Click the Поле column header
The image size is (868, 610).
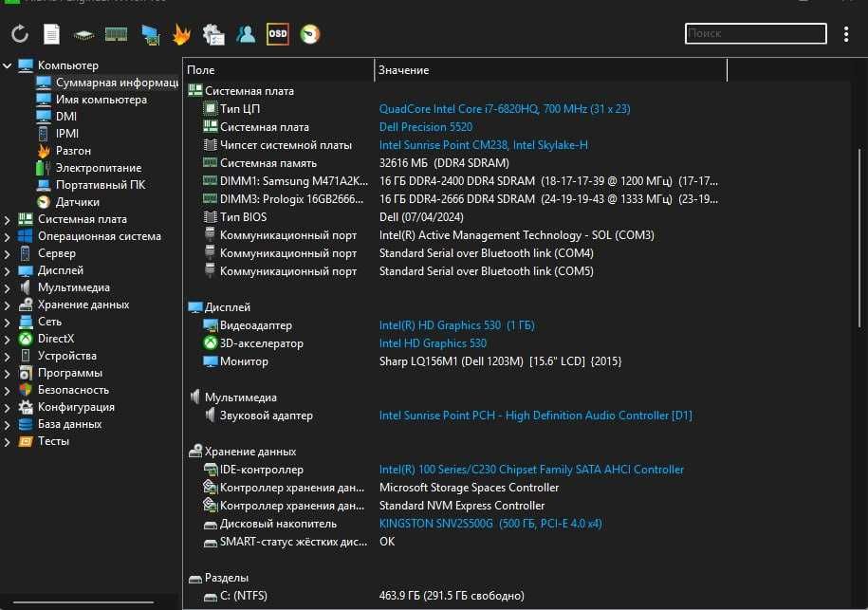pyautogui.click(x=279, y=70)
